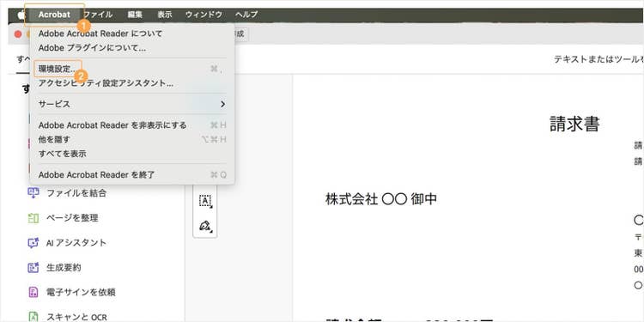Open AI アシスタント

coord(76,243)
